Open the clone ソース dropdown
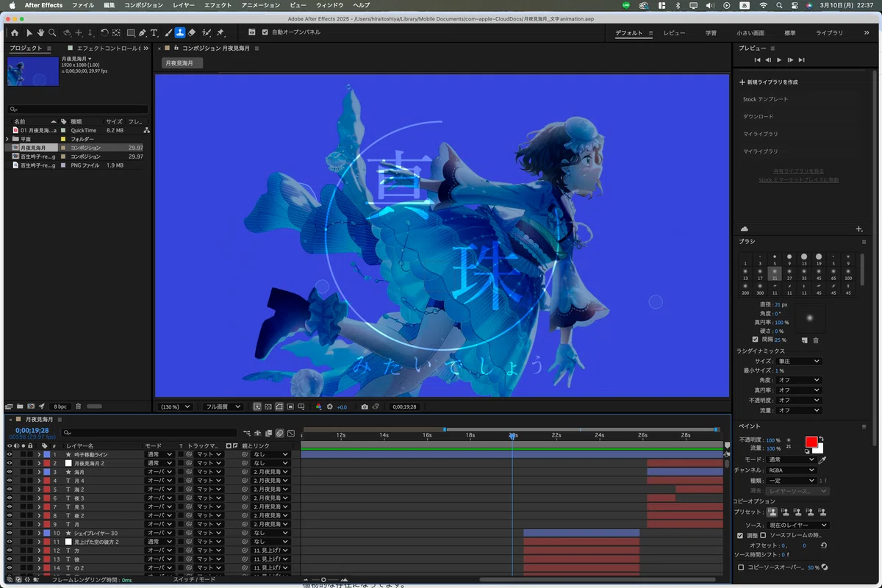This screenshot has width=882, height=588. (798, 526)
